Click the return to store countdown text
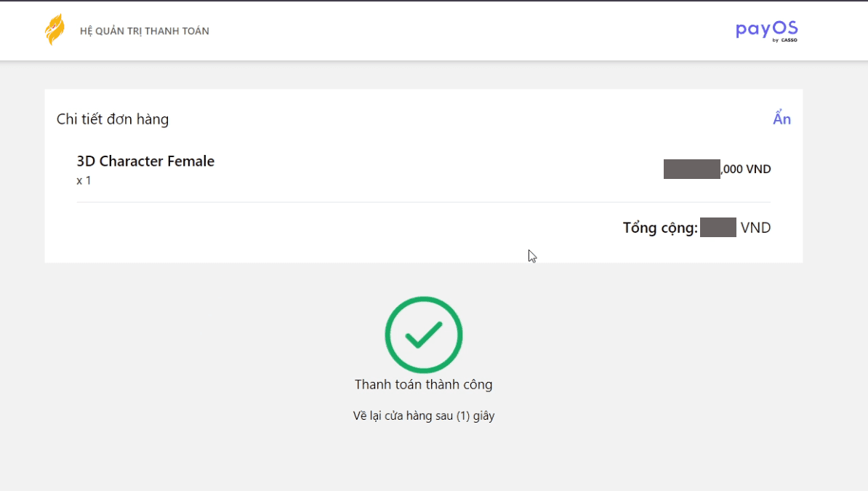Image resolution: width=868 pixels, height=491 pixels. [x=424, y=415]
